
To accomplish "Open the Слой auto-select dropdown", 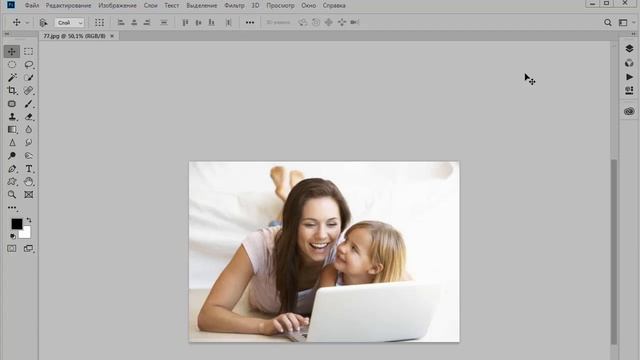I will pos(69,22).
